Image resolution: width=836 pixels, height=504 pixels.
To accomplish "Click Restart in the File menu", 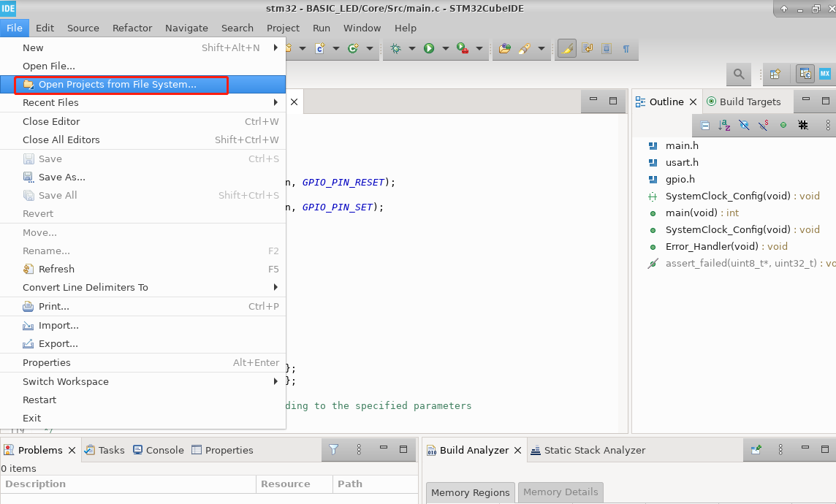I will coord(143,400).
